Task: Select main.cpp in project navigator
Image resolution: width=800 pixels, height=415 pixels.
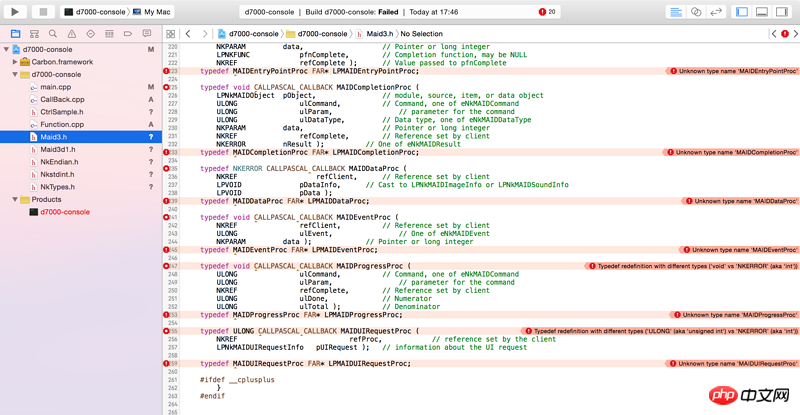Action: pyautogui.click(x=55, y=87)
